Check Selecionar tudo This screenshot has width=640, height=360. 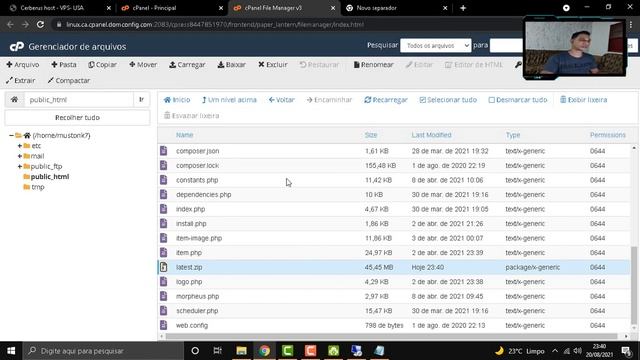click(x=448, y=100)
